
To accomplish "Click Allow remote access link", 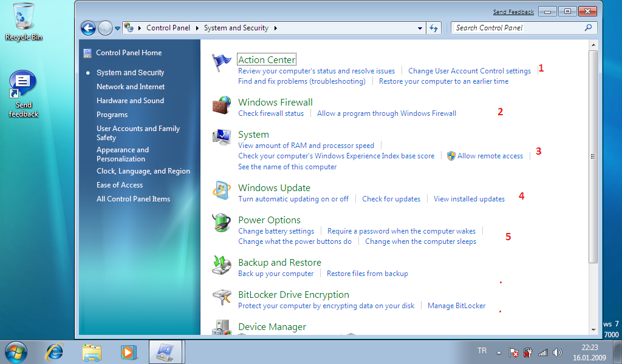I will tap(490, 156).
